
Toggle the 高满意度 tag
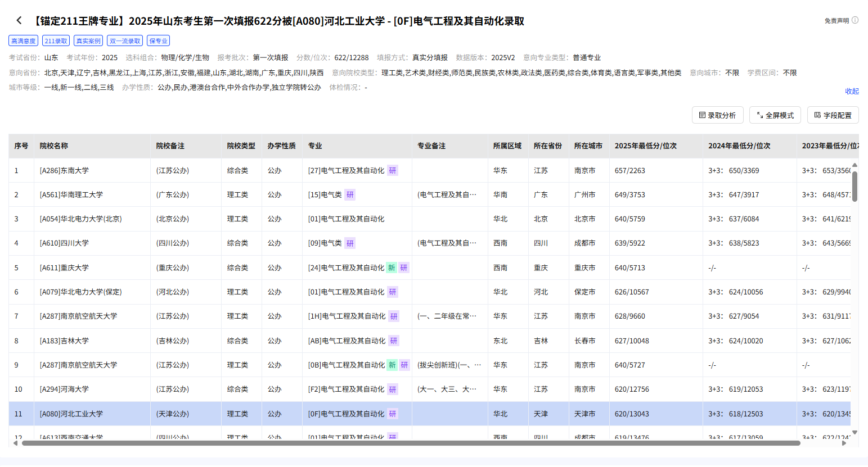[23, 40]
